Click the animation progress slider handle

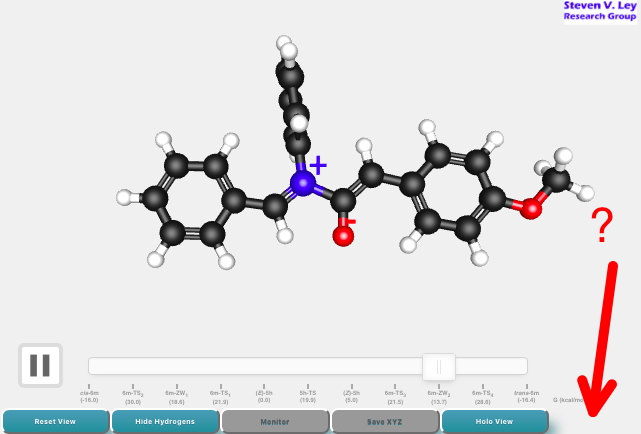438,367
